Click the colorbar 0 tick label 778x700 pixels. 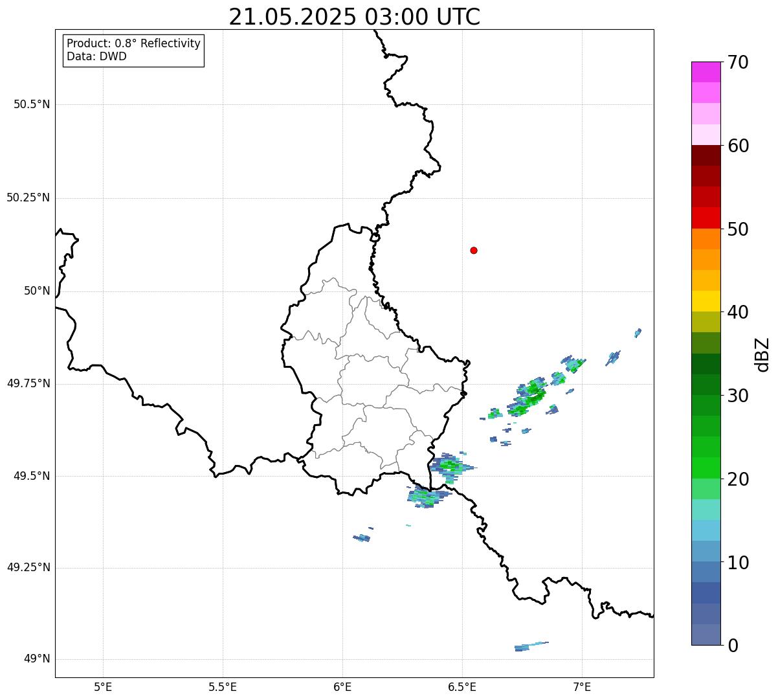coord(732,646)
